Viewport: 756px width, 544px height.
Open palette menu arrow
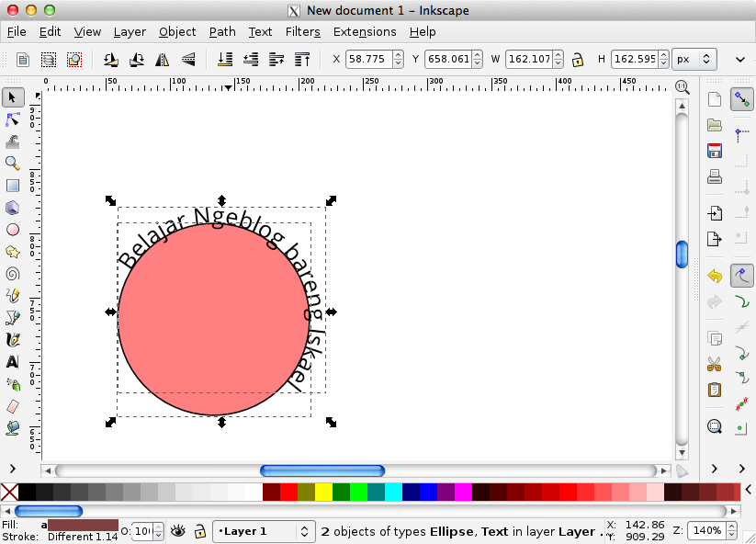tap(749, 490)
